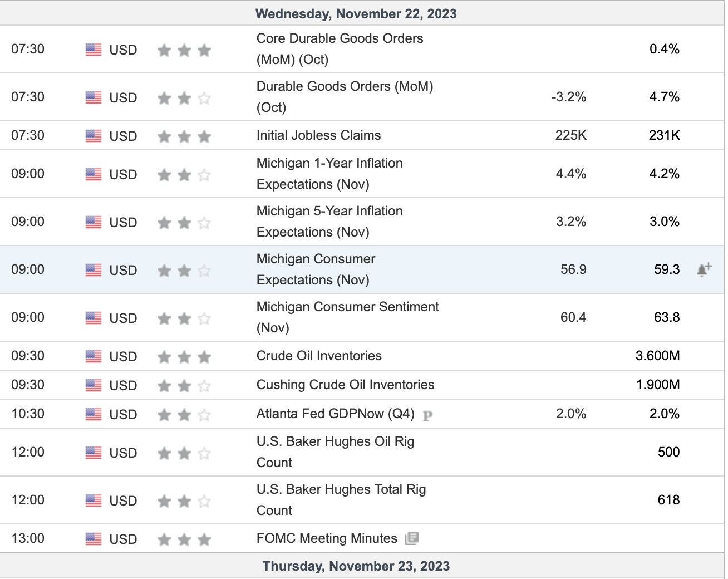
Task: Click the 500 previous value for Oil Rig Count
Action: click(x=668, y=452)
